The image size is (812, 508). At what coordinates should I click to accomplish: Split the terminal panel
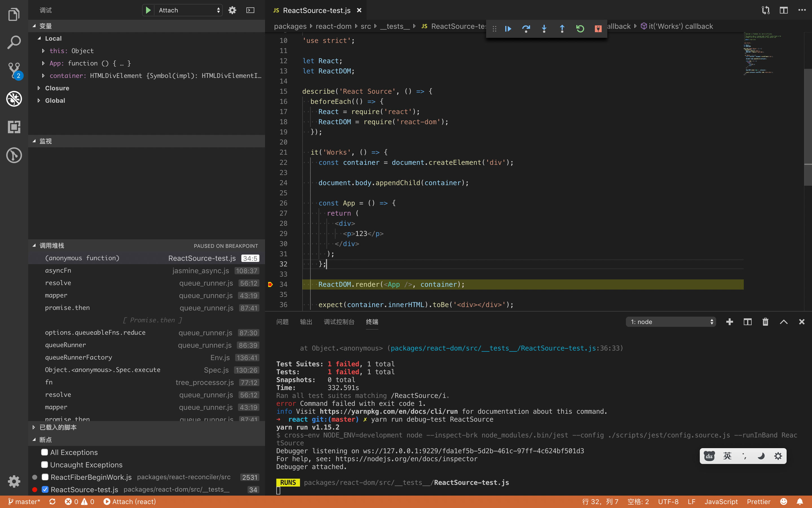pyautogui.click(x=748, y=322)
